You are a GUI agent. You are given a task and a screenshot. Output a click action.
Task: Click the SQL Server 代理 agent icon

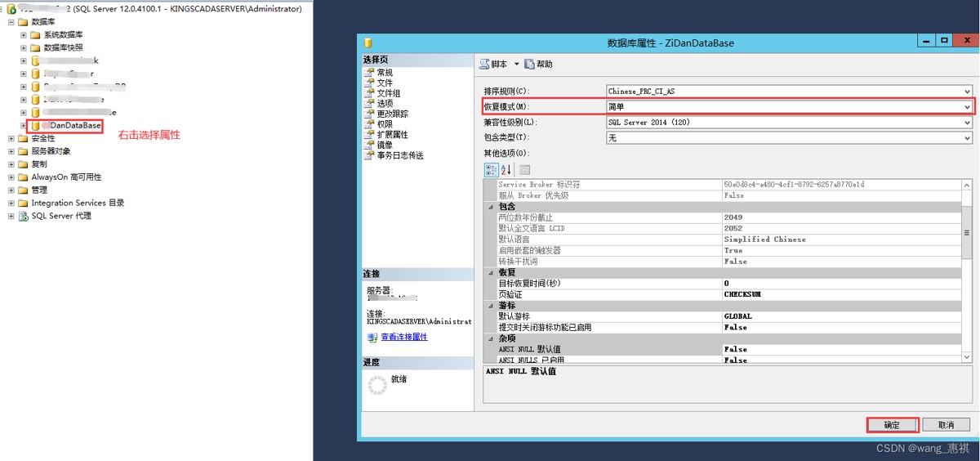point(23,217)
